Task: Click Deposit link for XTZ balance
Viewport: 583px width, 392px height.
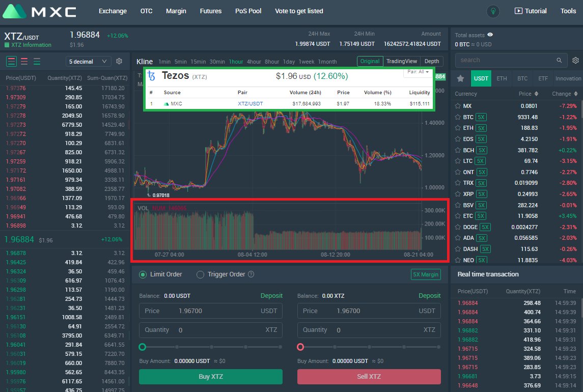Action: click(429, 296)
